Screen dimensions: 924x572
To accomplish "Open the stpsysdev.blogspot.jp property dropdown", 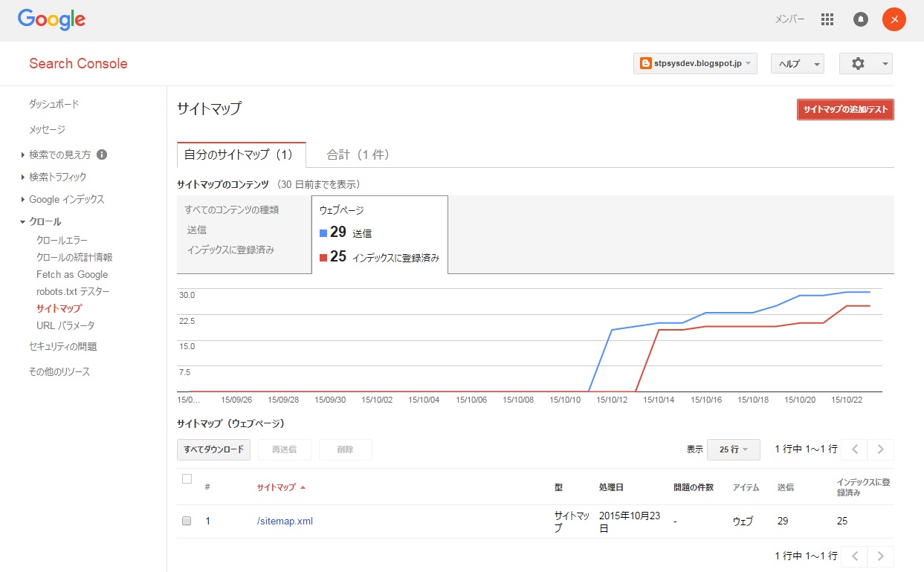I will 696,64.
